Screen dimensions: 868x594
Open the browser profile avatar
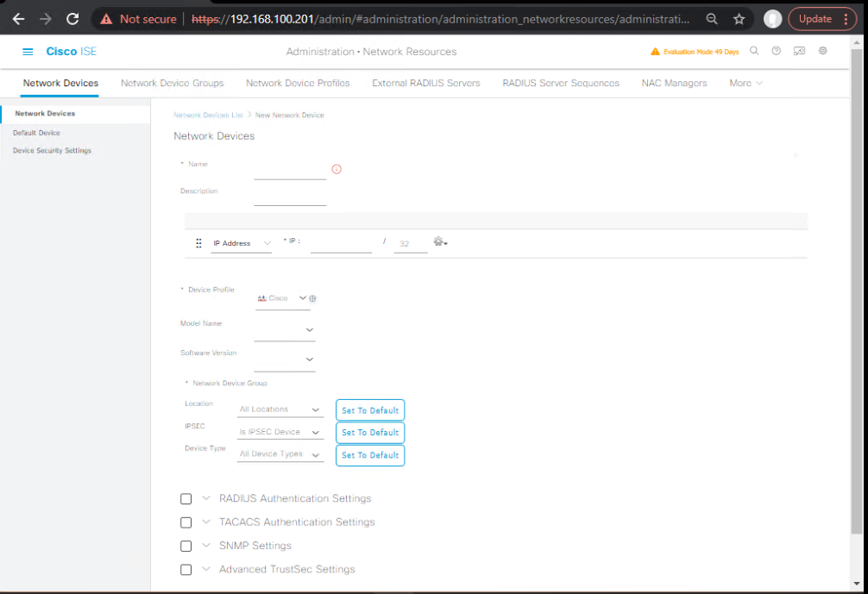click(x=773, y=19)
